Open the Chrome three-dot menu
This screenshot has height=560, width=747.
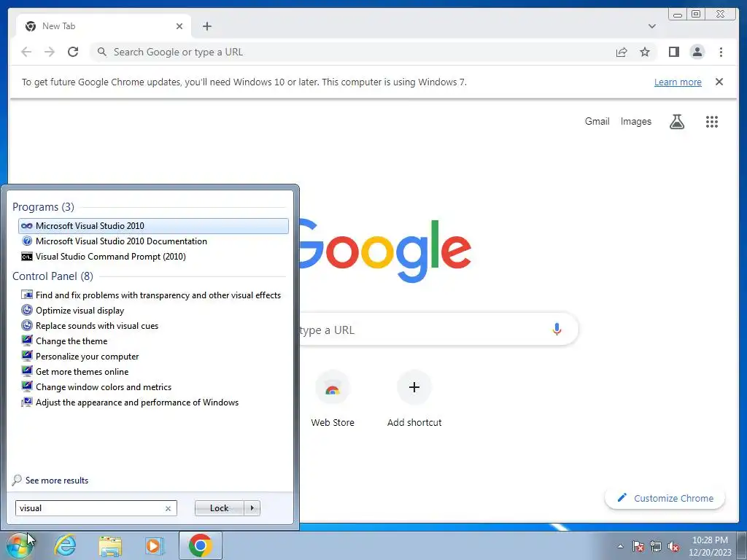[x=721, y=52]
